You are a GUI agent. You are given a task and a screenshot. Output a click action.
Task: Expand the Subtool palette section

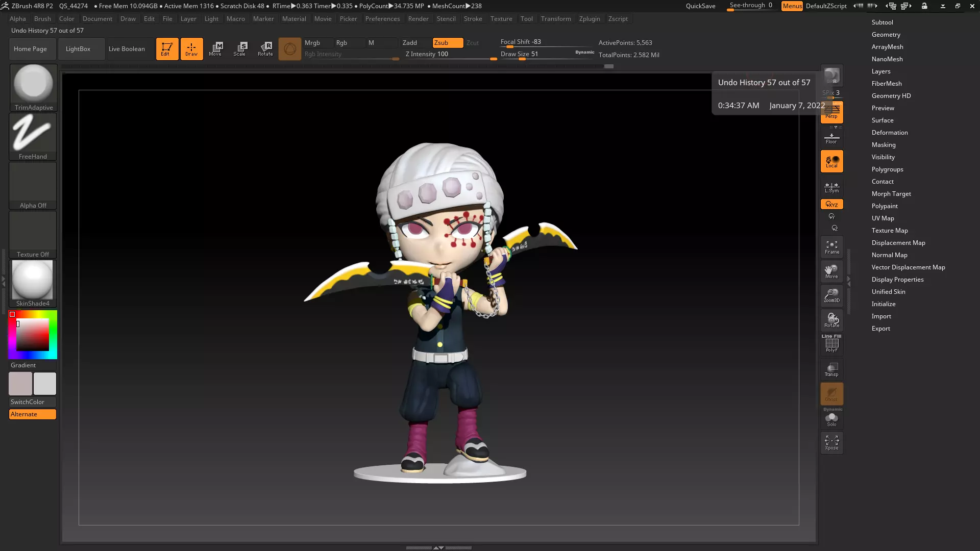[x=882, y=22]
